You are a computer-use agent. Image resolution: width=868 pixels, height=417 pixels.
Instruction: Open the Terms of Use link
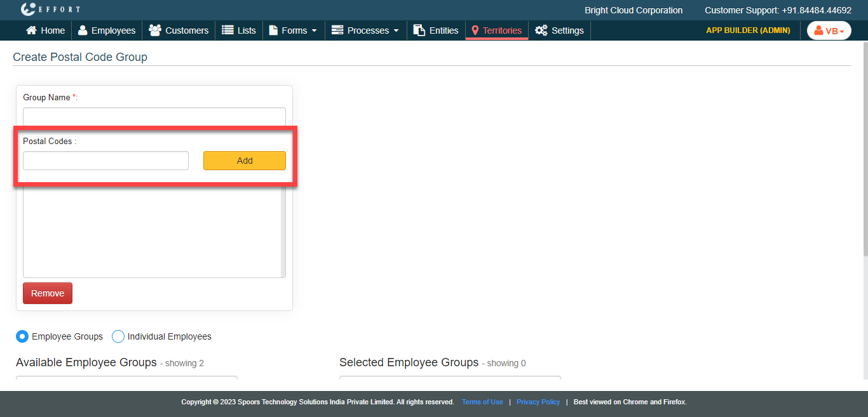[x=482, y=402]
